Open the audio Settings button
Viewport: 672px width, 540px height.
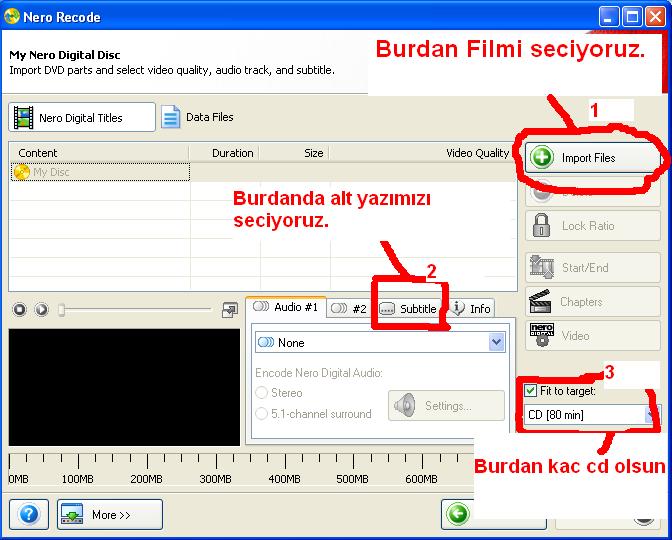pos(446,405)
